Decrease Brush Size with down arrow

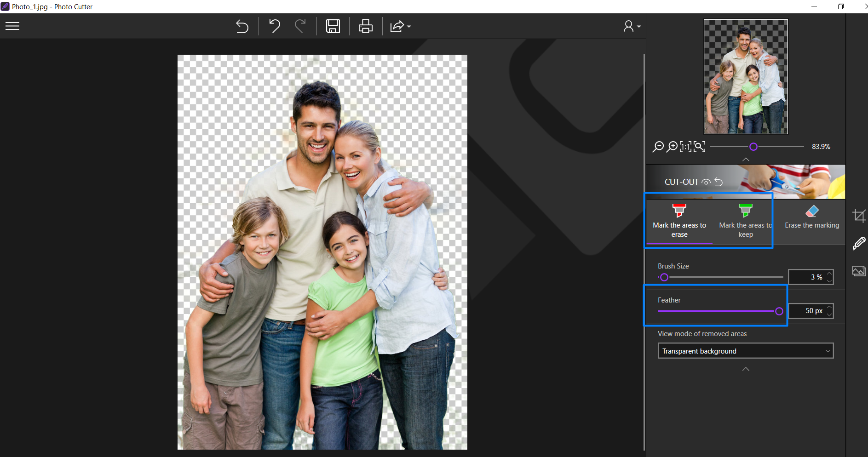829,281
